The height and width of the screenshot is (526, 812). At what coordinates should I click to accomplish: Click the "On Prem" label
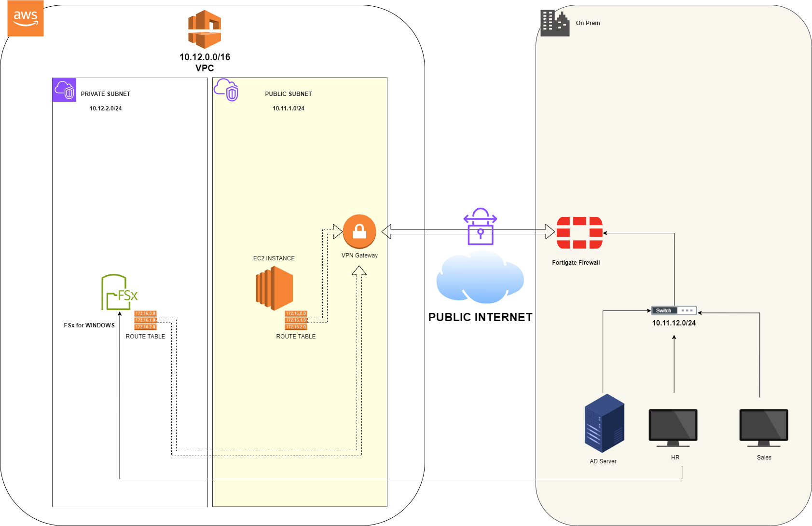click(x=588, y=23)
